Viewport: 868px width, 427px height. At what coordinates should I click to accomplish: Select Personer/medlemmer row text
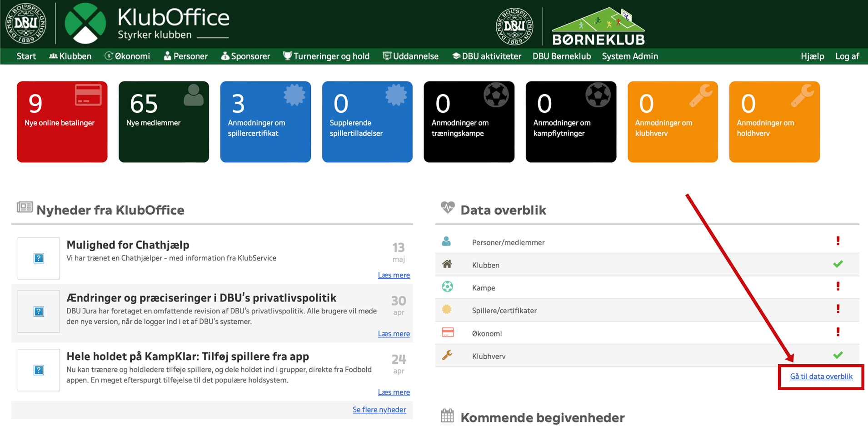508,242
